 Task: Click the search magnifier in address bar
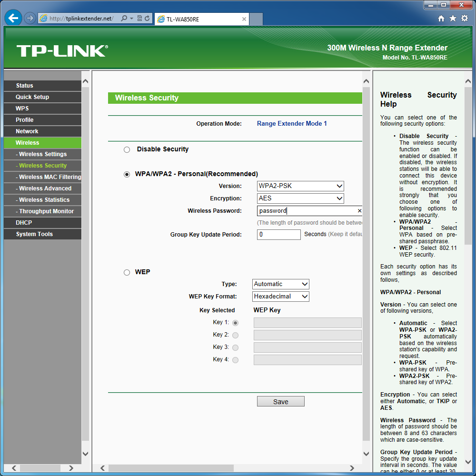(124, 18)
